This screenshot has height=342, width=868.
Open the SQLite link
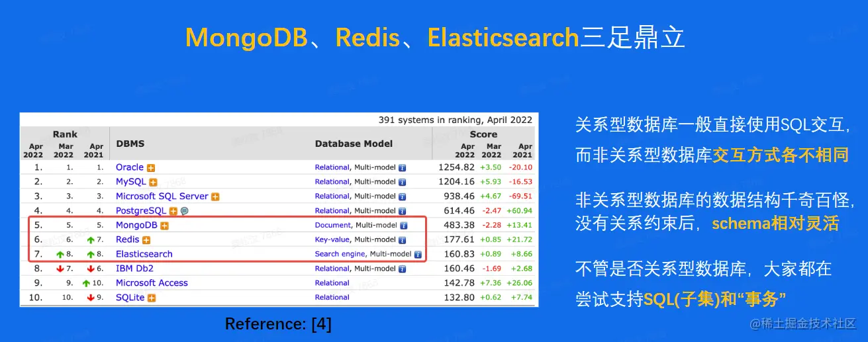(130, 298)
